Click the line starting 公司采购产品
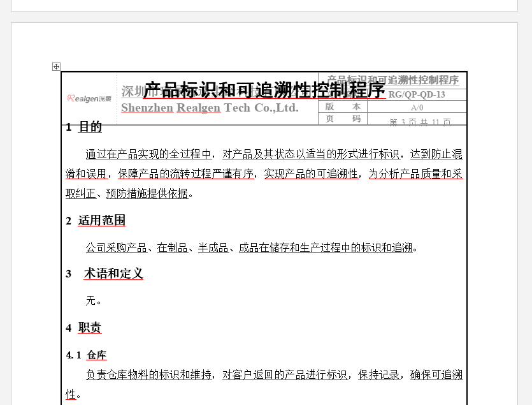The image size is (532, 405). click(x=252, y=247)
